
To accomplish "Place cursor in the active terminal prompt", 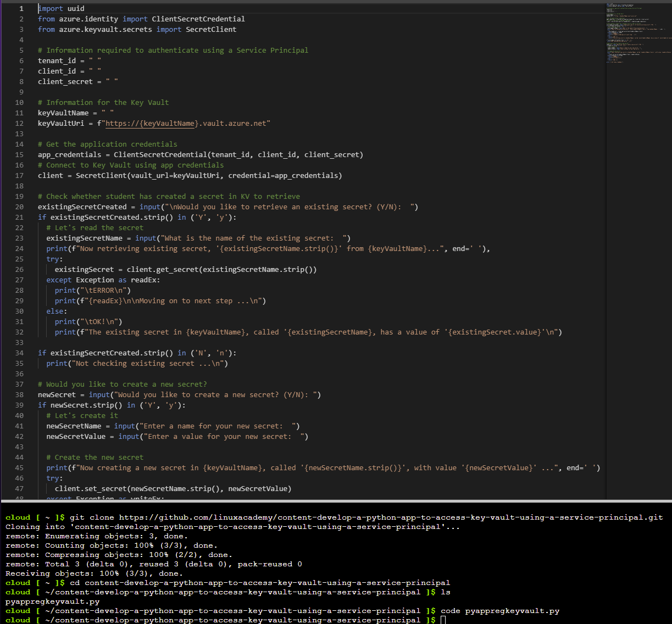I will [x=444, y=620].
